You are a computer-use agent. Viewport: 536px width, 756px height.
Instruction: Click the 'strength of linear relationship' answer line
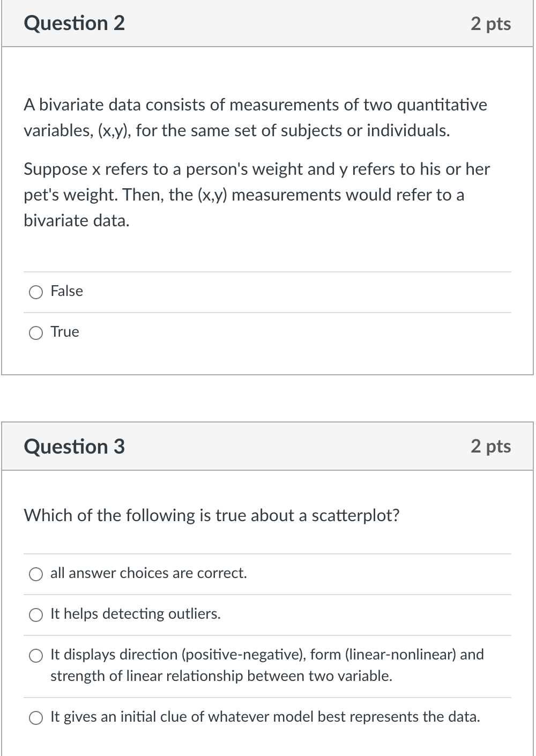[221, 676]
